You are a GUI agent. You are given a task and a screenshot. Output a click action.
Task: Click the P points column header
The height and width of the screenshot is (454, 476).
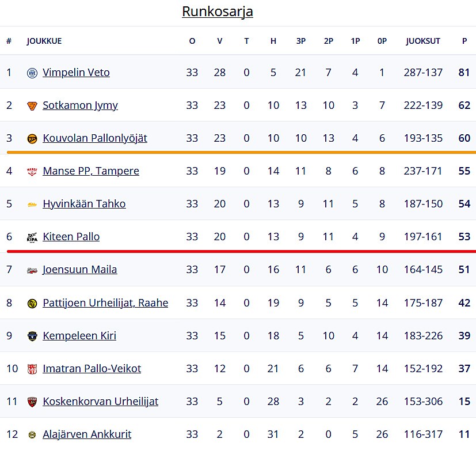(x=464, y=41)
